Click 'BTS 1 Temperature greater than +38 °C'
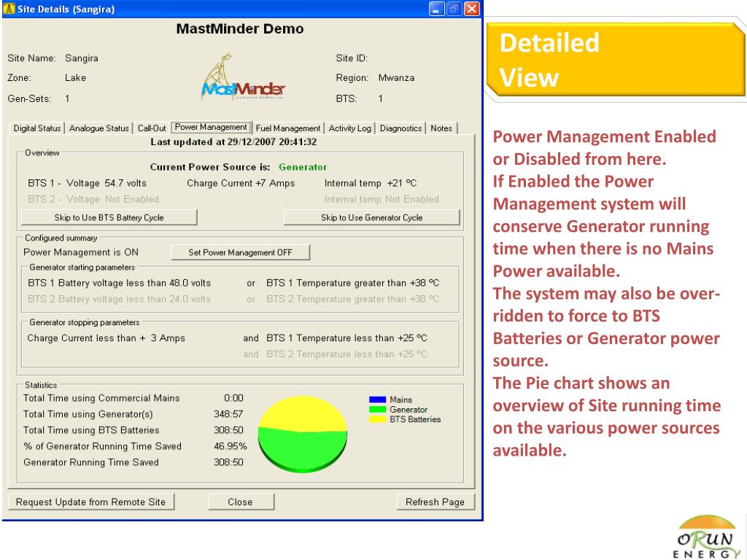 (x=352, y=284)
